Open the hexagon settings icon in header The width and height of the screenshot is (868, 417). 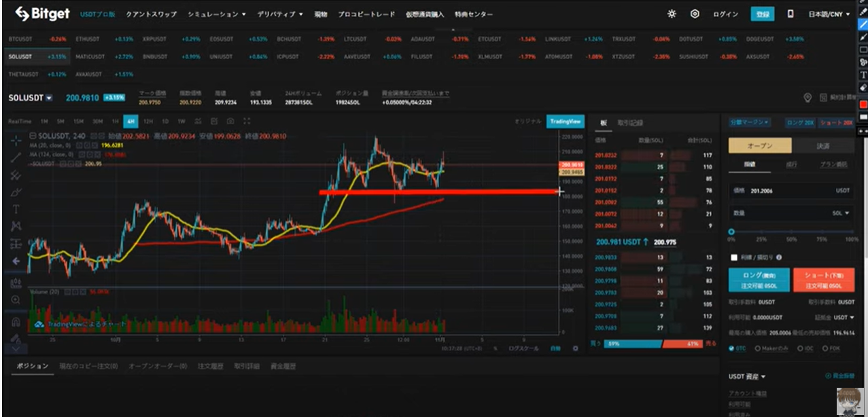[694, 14]
